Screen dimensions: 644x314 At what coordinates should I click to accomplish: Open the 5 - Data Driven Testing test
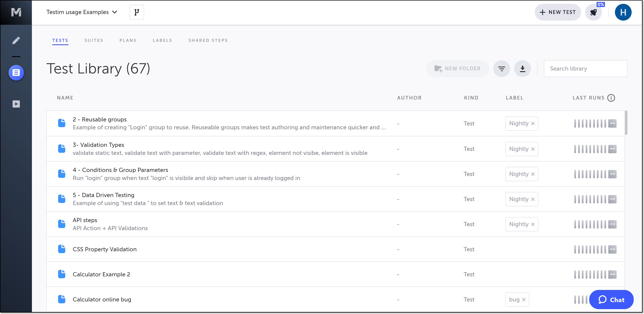coord(104,195)
